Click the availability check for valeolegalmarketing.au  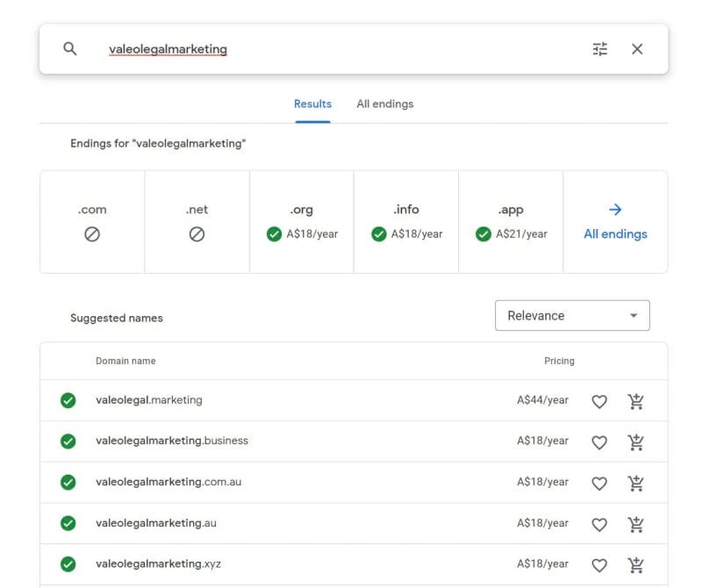[x=68, y=523]
